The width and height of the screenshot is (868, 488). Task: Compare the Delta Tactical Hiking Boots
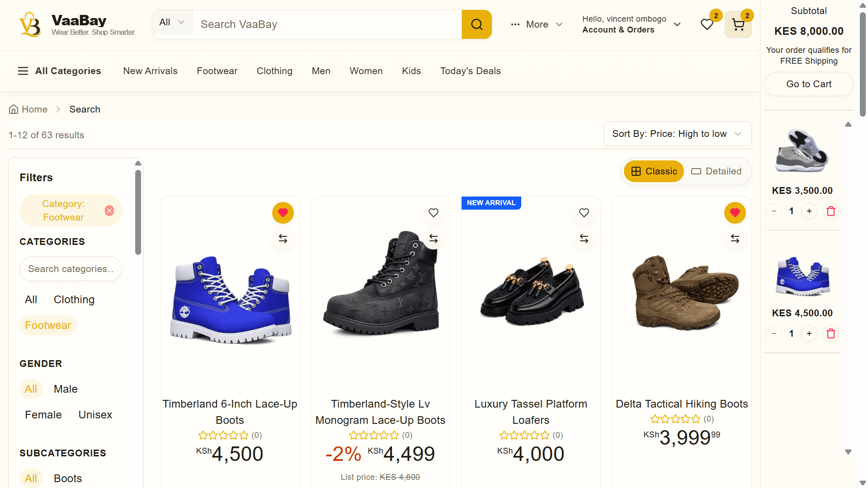pyautogui.click(x=735, y=239)
